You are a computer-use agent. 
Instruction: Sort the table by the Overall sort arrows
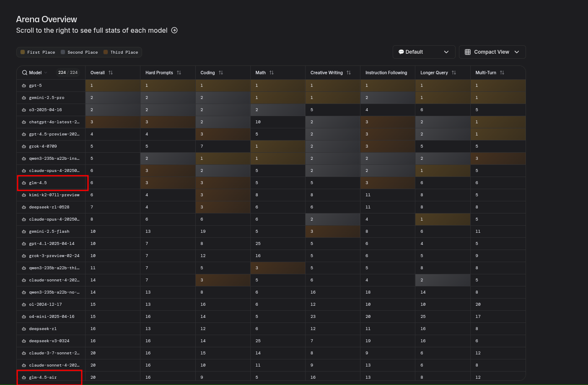point(111,73)
